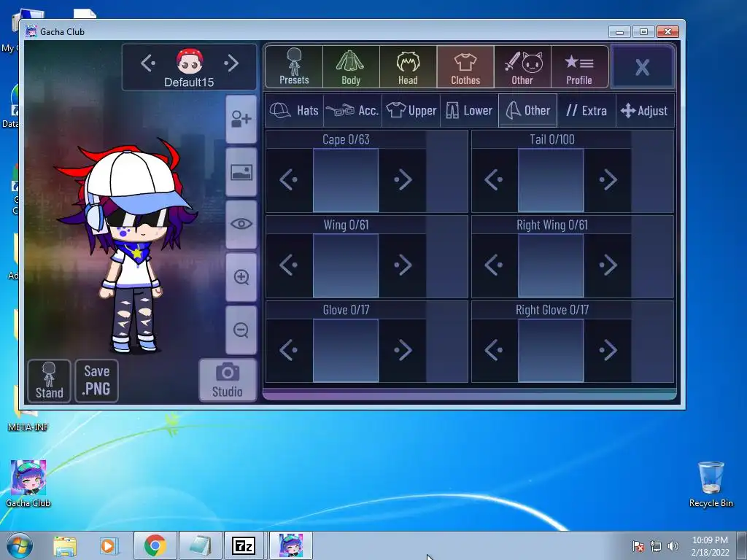Viewport: 747px width, 560px height.
Task: Switch to next character slot
Action: (x=231, y=63)
